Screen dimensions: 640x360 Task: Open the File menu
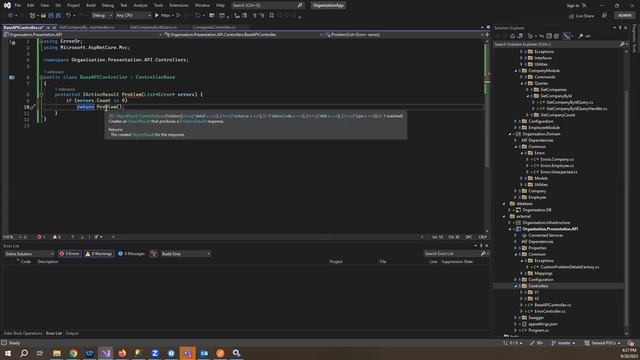pyautogui.click(x=18, y=5)
